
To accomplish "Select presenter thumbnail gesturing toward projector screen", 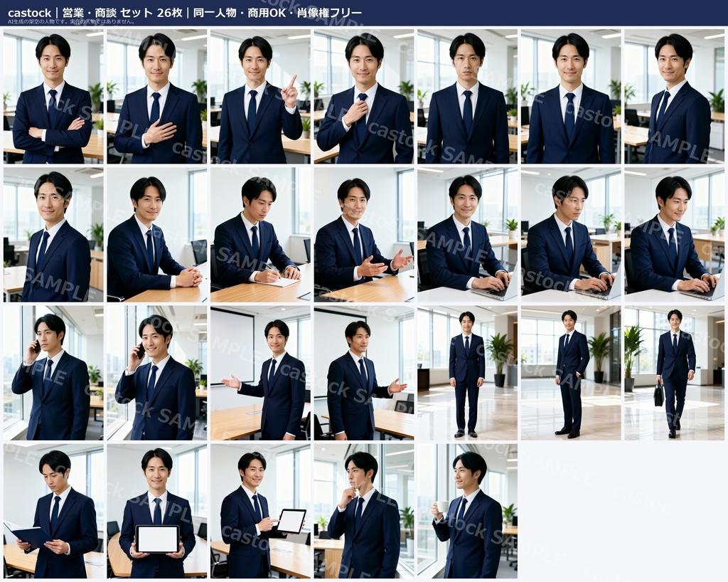I will click(x=260, y=373).
